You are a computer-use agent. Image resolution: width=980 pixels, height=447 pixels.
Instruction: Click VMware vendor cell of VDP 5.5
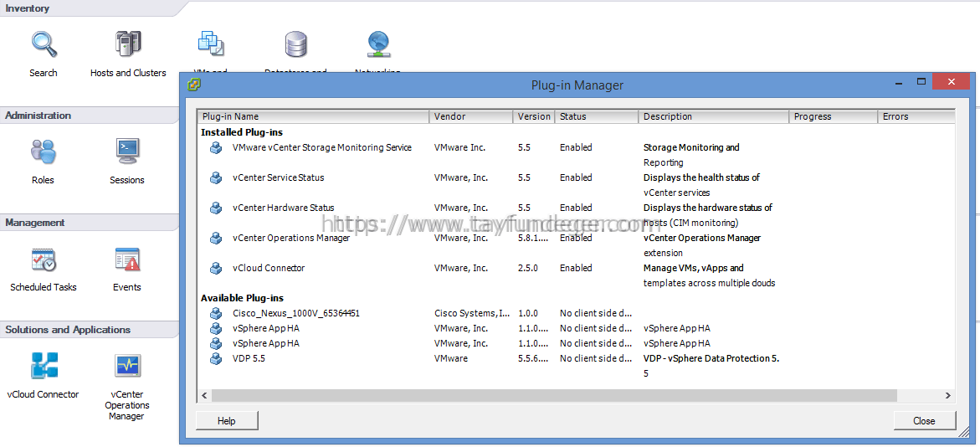click(450, 358)
